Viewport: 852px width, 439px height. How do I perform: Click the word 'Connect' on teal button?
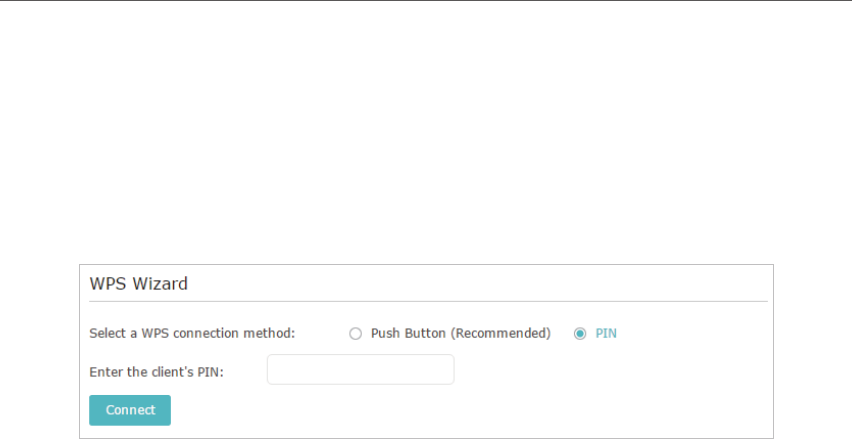(x=130, y=410)
